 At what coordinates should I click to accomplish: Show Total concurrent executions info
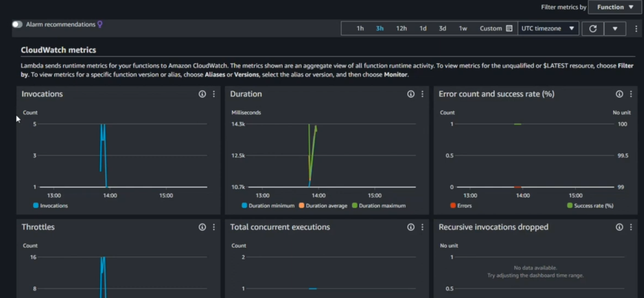411,227
